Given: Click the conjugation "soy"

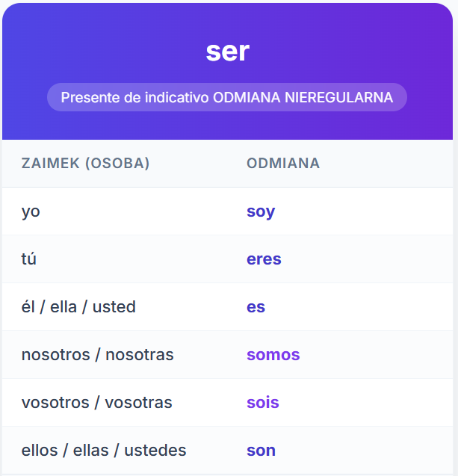Looking at the screenshot, I should click(261, 211).
